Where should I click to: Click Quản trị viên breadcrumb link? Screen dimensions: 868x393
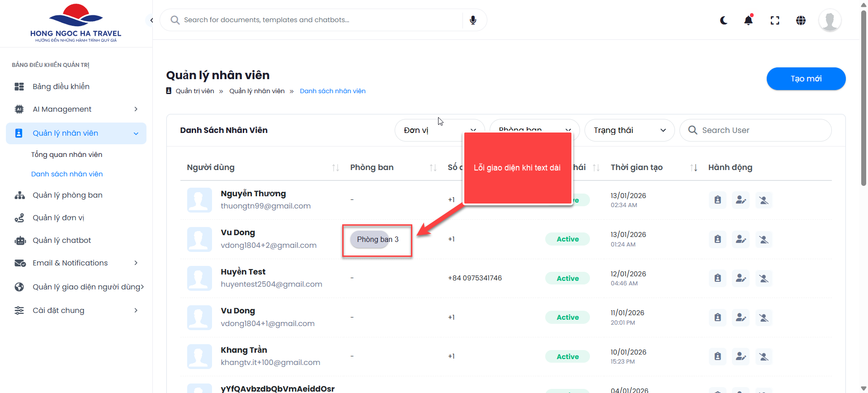point(195,91)
